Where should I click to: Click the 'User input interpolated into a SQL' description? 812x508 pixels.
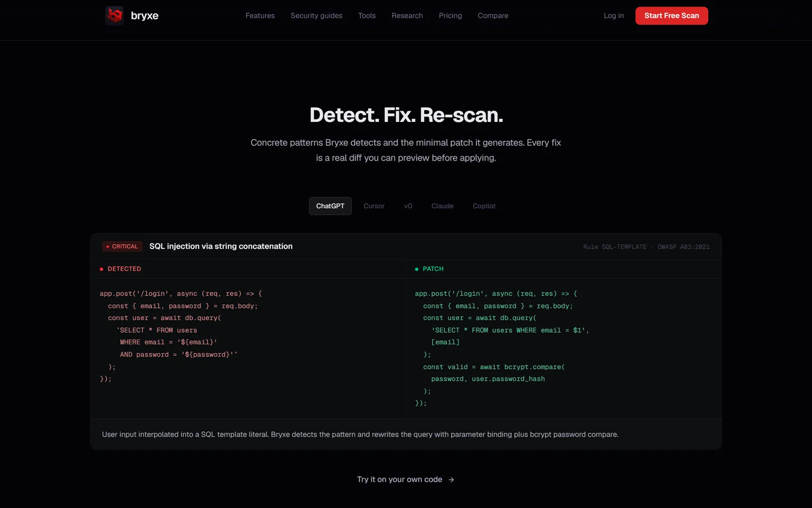(x=360, y=434)
